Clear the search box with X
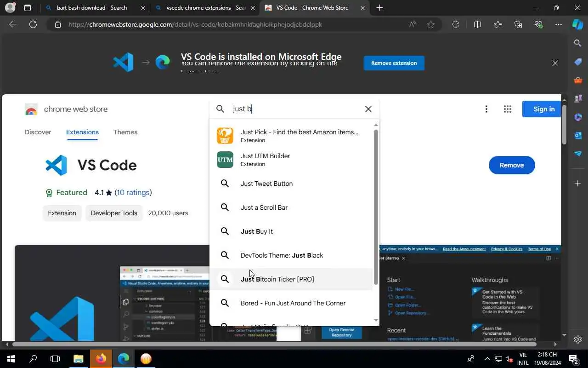Viewport: 588px width, 368px height. 368,109
